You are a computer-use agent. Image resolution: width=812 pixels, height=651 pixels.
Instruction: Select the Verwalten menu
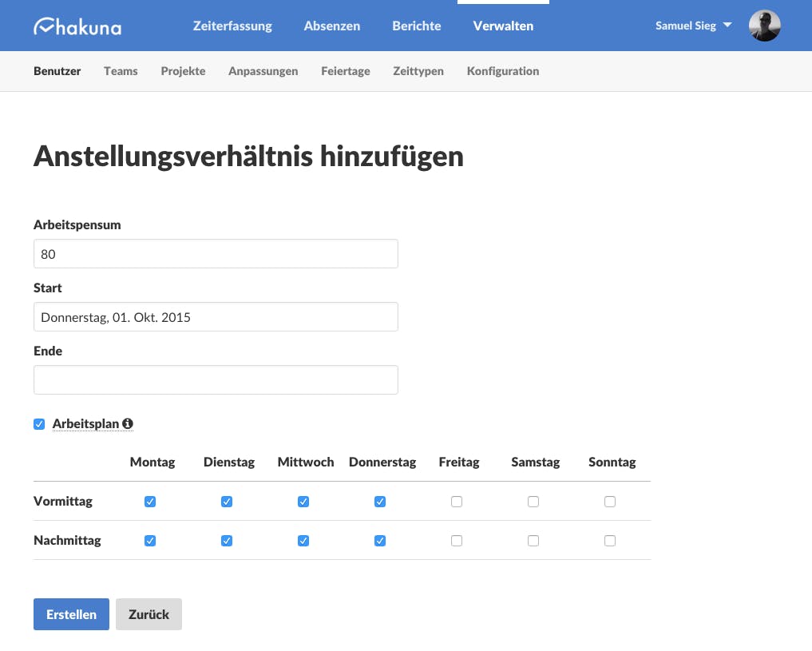[503, 26]
